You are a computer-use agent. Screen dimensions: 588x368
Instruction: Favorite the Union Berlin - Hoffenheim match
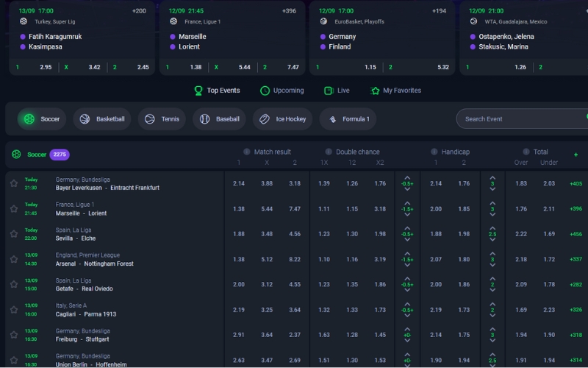[14, 360]
